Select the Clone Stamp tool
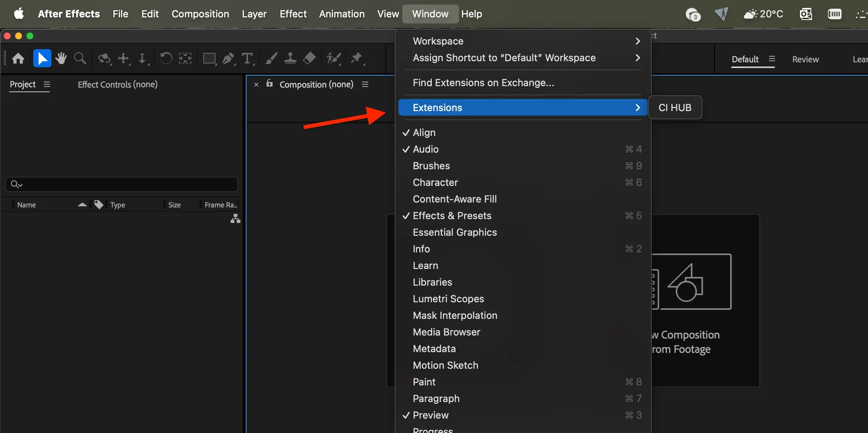 (290, 59)
